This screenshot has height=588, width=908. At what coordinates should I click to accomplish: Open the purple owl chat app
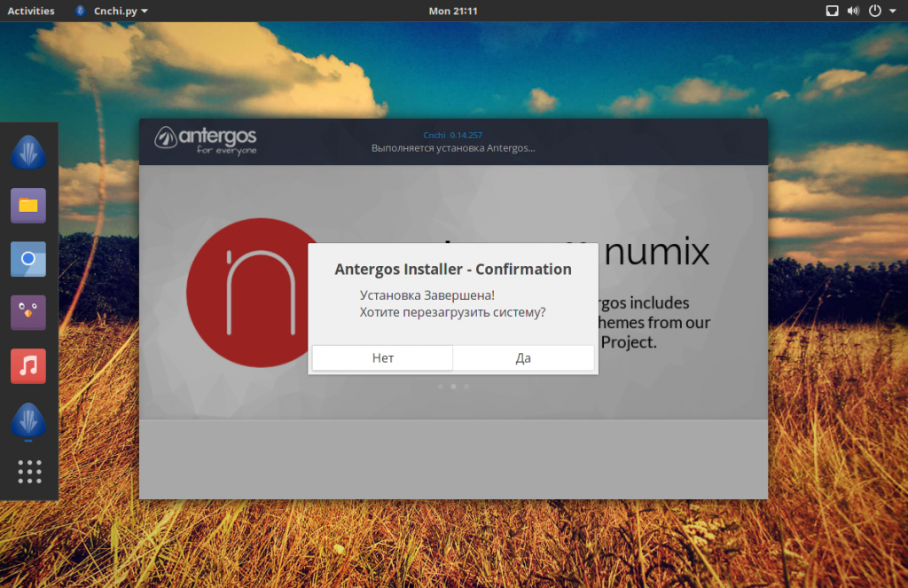point(28,312)
